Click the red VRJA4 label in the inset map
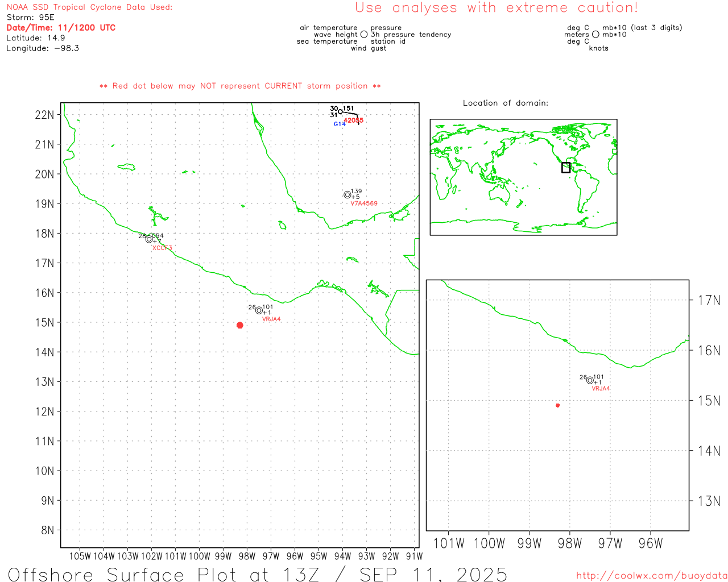Image resolution: width=728 pixels, height=582 pixels. pos(601,389)
